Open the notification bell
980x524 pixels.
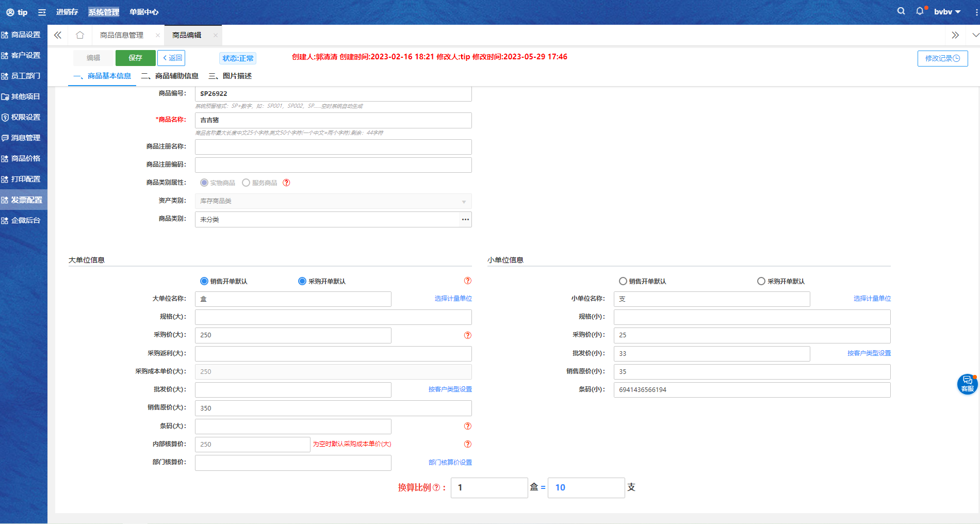920,11
